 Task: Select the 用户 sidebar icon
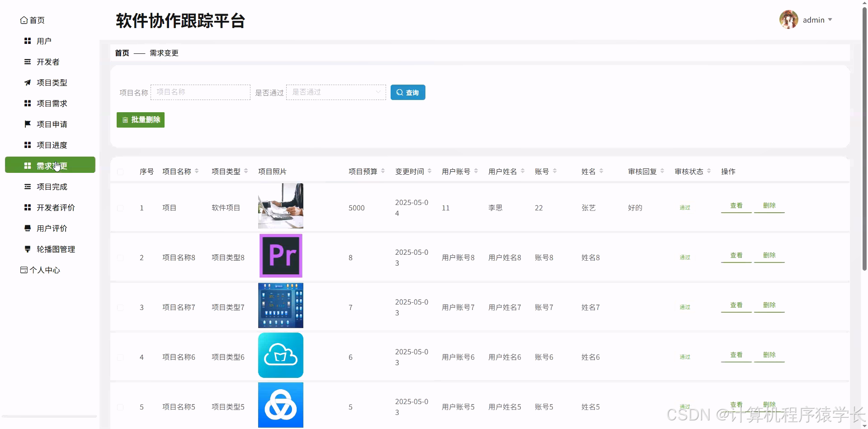(x=27, y=41)
